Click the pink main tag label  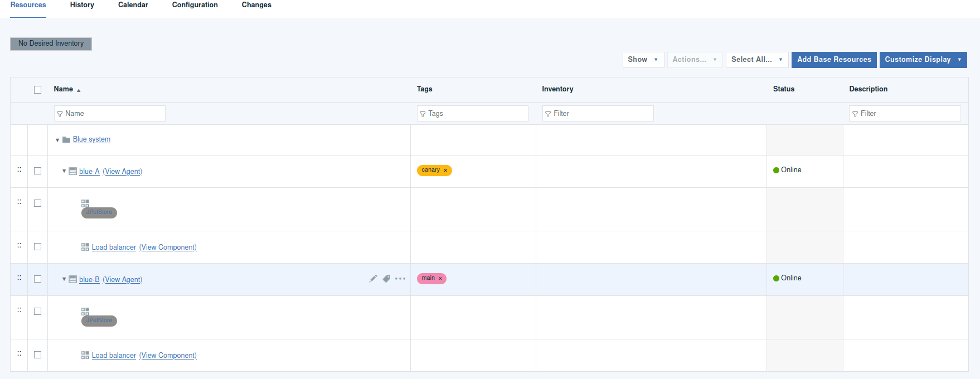coord(428,278)
